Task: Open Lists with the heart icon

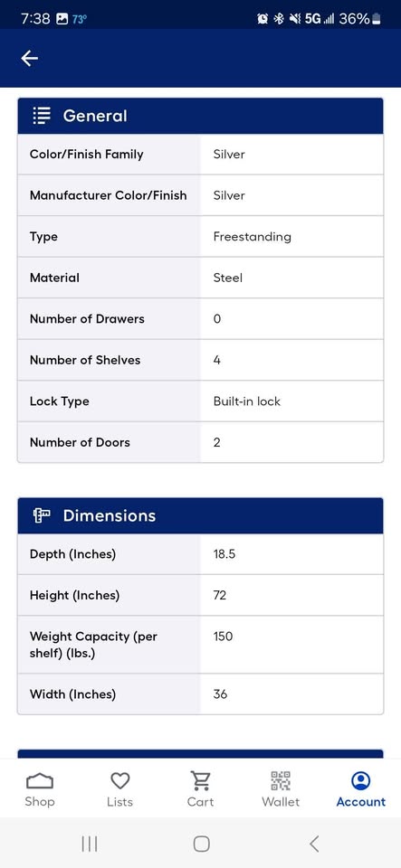Action: click(x=120, y=780)
